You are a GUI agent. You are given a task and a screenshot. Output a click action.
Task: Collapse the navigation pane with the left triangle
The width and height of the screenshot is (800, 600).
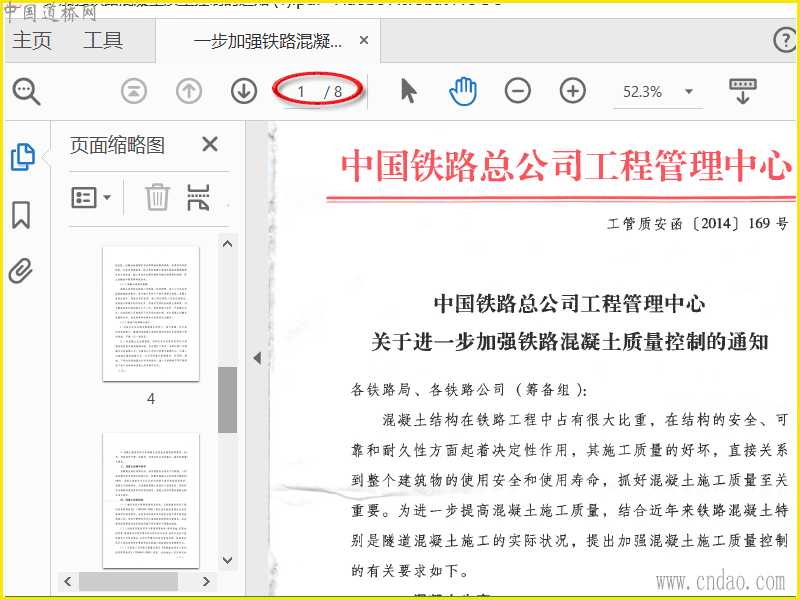click(x=257, y=358)
